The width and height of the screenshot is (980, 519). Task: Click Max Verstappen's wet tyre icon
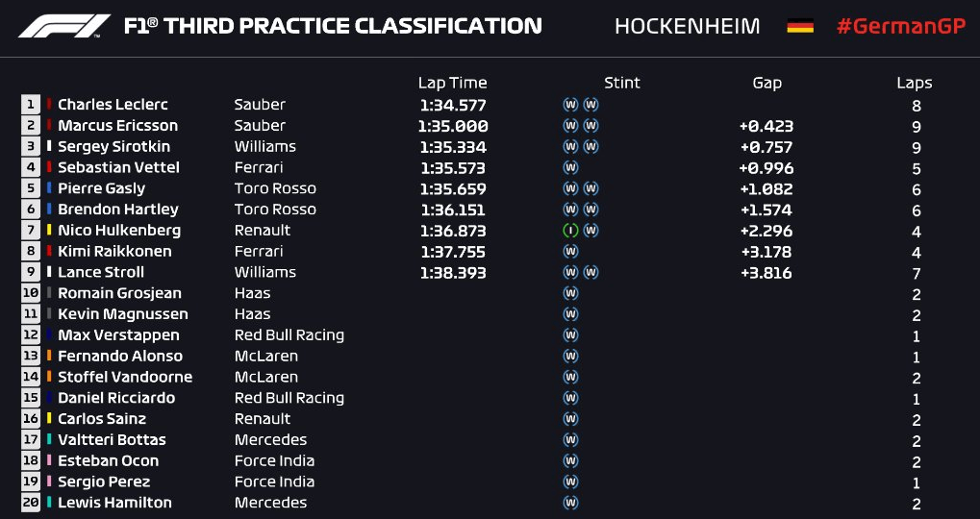coord(570,334)
